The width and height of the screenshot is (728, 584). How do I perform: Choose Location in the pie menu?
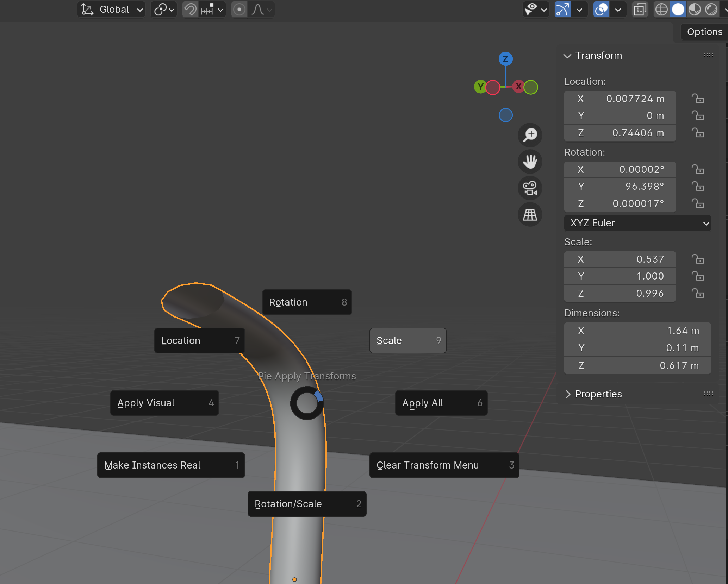[199, 340]
